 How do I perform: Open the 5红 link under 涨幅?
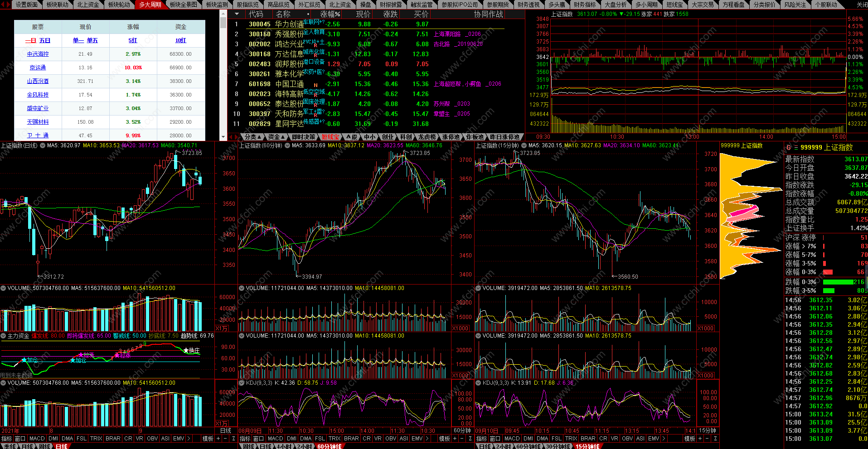coord(133,40)
